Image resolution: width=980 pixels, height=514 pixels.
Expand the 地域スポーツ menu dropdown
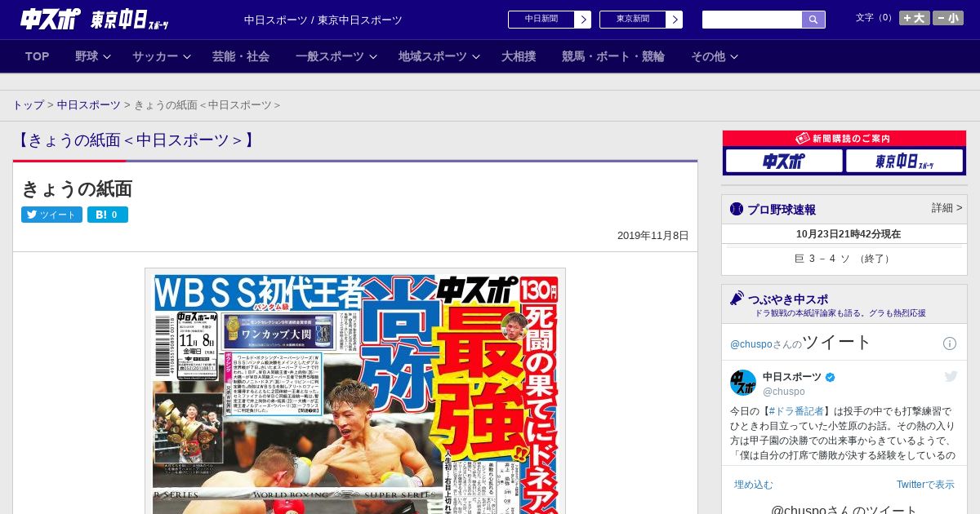(439, 56)
